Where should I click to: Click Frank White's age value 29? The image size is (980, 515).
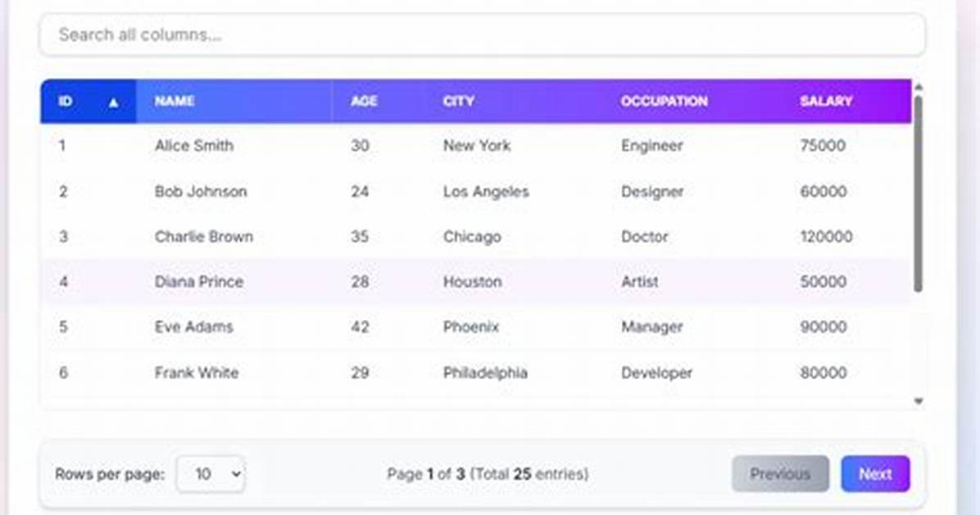coord(360,372)
